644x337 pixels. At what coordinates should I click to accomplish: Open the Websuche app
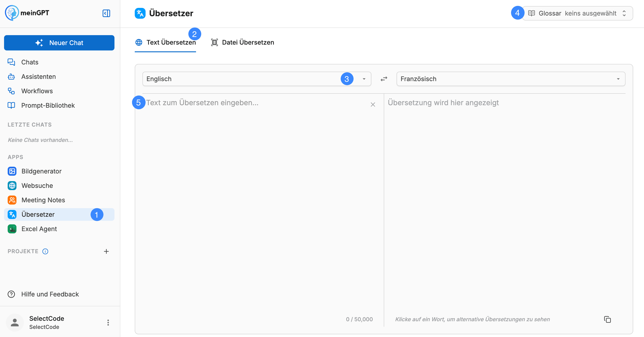pyautogui.click(x=37, y=185)
